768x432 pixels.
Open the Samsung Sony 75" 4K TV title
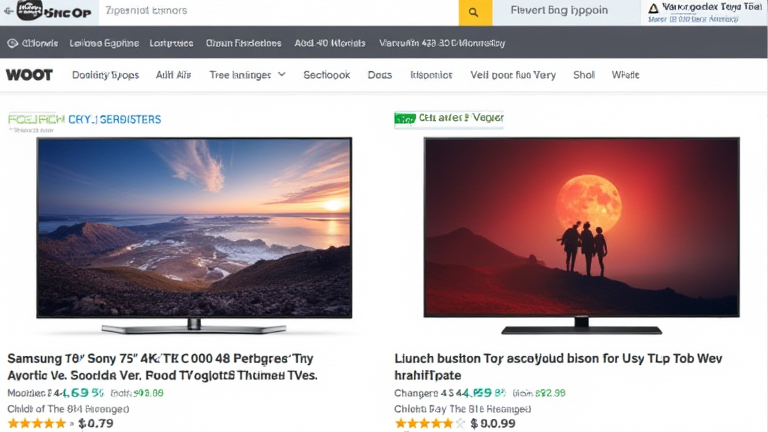[x=162, y=367]
